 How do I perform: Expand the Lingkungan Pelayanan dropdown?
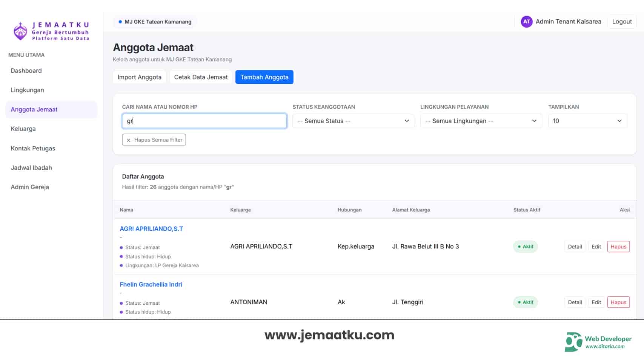(x=481, y=121)
